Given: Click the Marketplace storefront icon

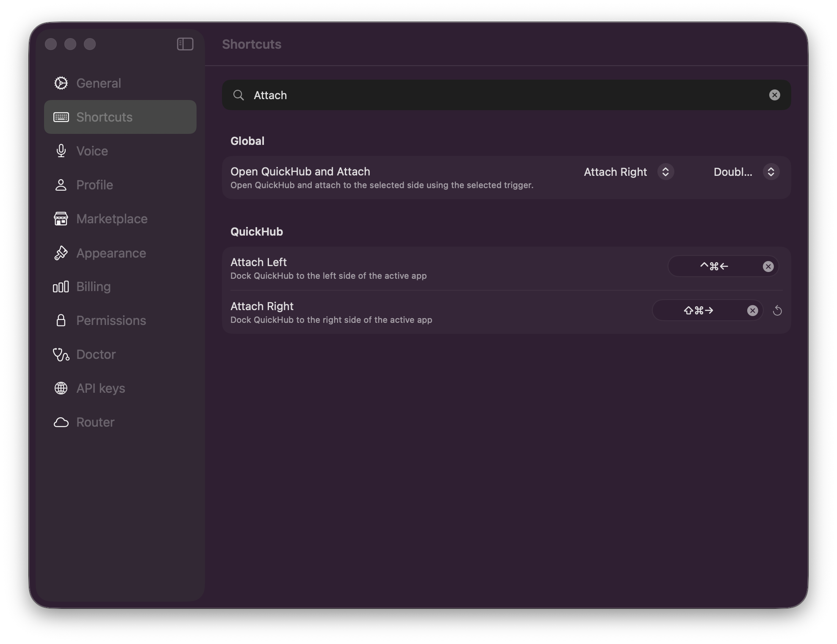Looking at the screenshot, I should (61, 219).
